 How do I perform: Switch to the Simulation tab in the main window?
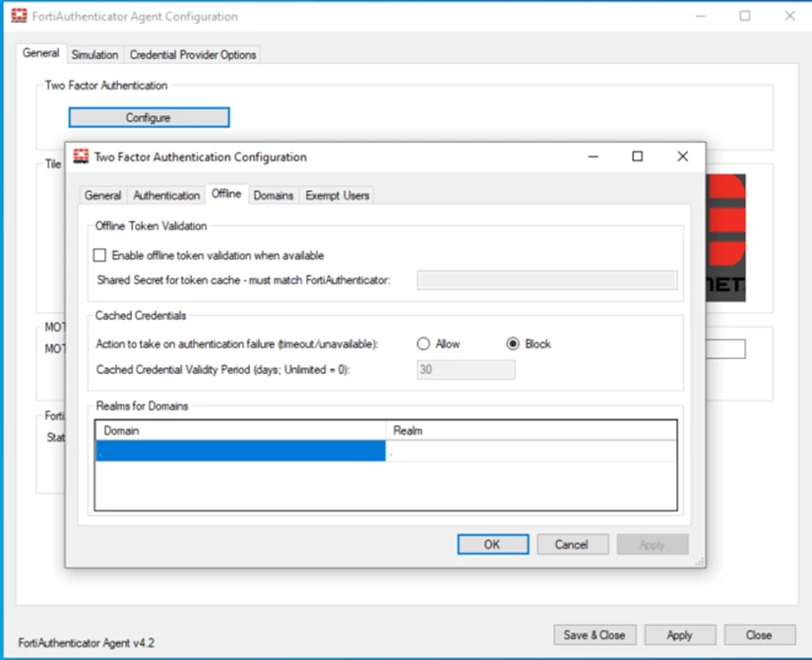click(94, 55)
